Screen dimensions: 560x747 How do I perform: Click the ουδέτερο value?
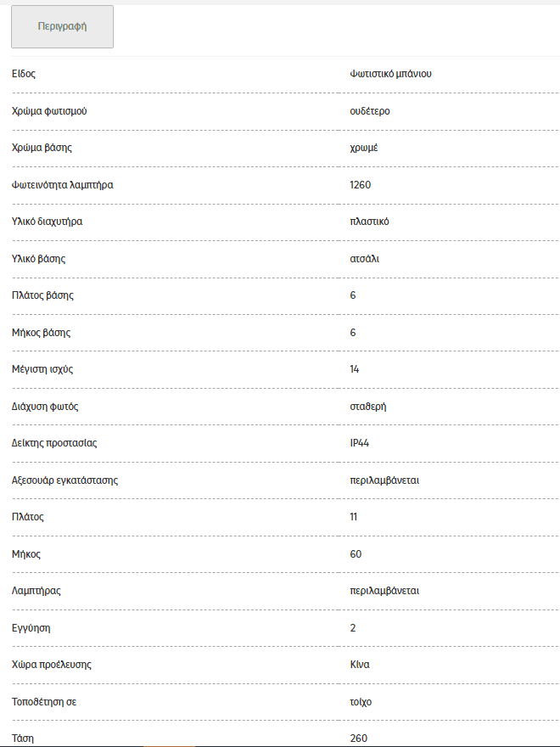(370, 111)
